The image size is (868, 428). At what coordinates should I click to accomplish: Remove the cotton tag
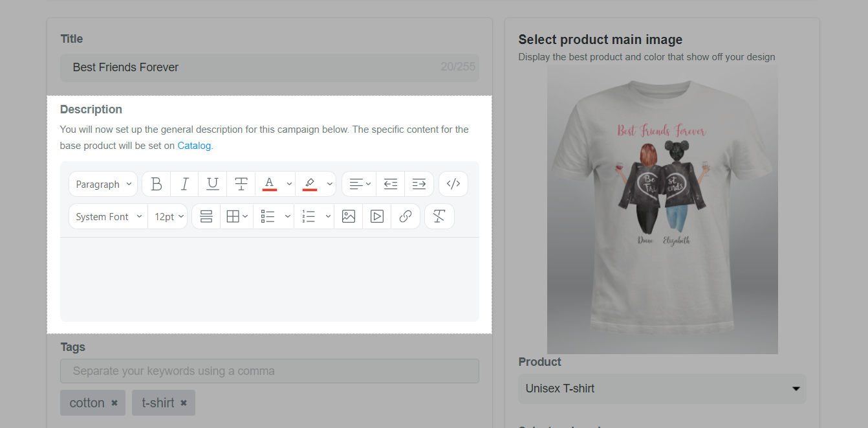(114, 403)
